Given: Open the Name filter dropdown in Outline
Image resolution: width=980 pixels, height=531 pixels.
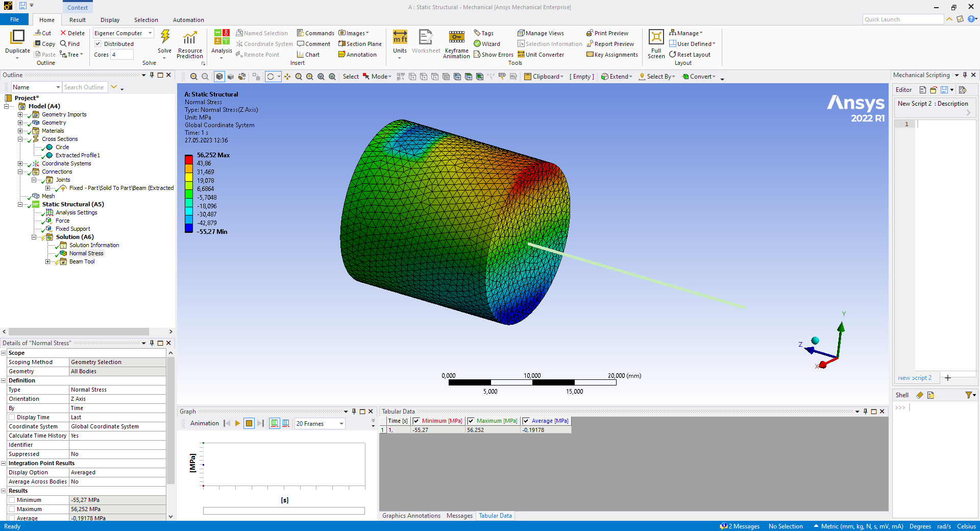Looking at the screenshot, I should point(36,87).
